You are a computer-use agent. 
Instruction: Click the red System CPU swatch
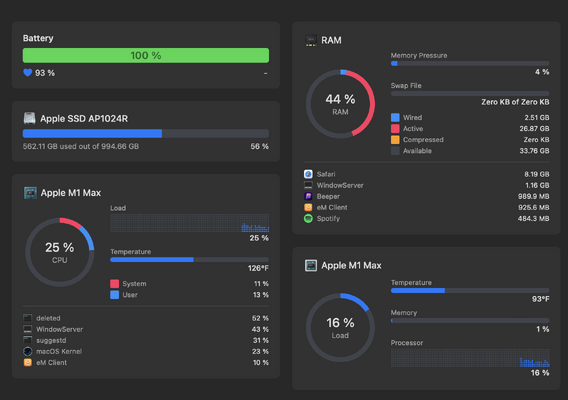click(x=114, y=283)
